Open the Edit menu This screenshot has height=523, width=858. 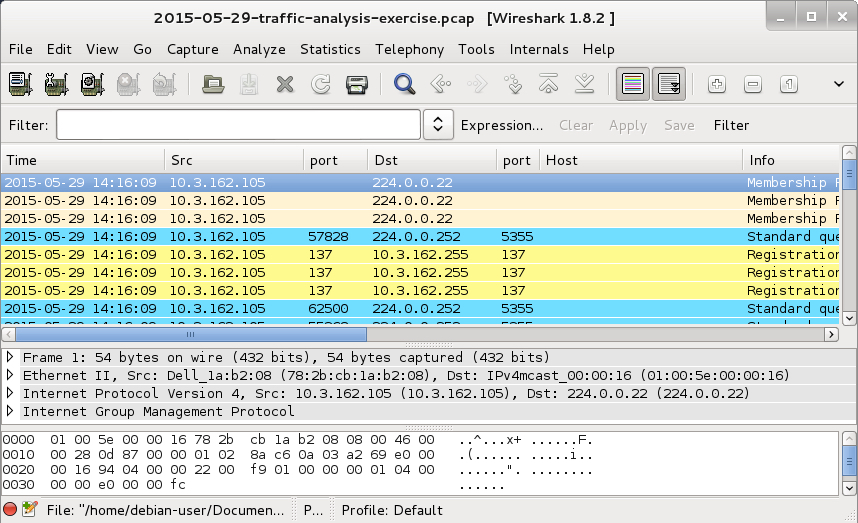tap(59, 49)
